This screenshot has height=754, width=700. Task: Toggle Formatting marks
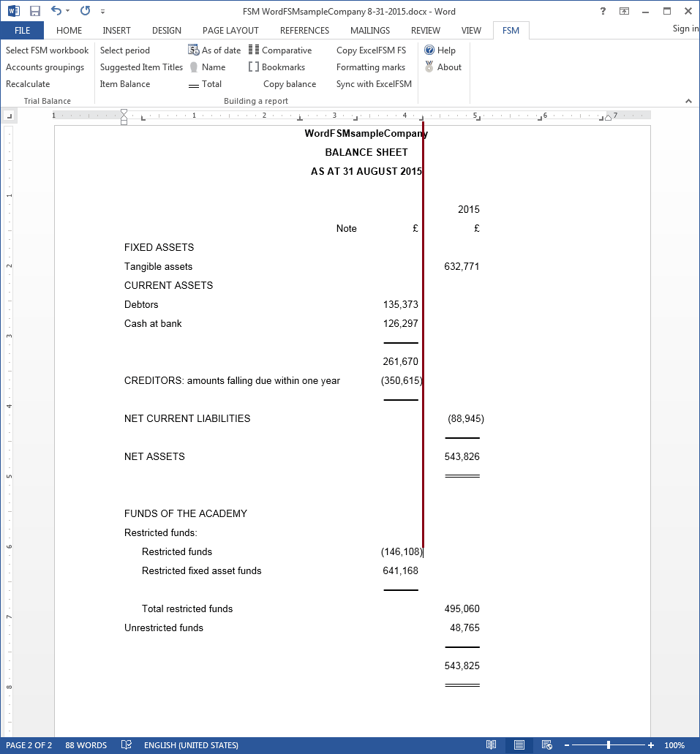[370, 67]
